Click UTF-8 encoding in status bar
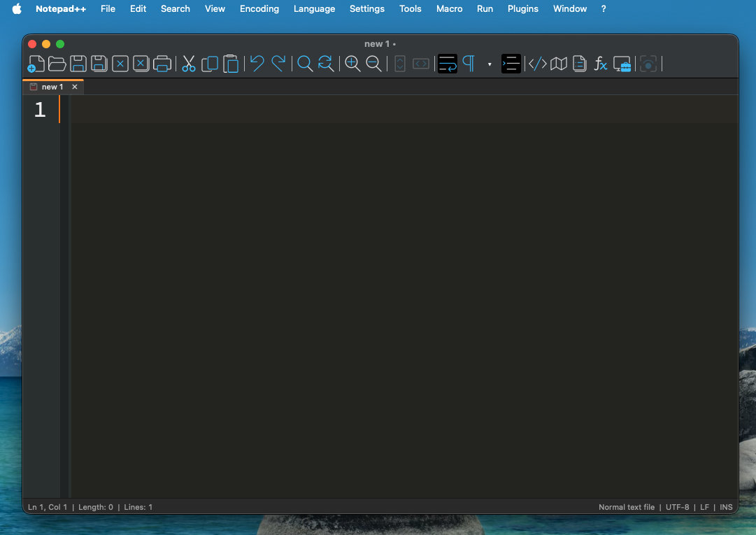This screenshot has height=535, width=756. pos(678,507)
